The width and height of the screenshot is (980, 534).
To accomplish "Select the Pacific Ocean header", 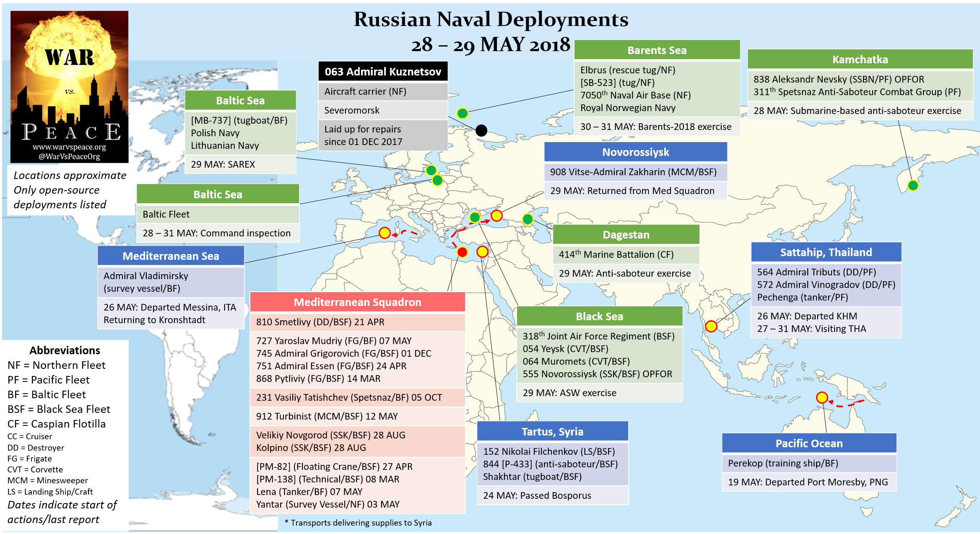I will click(809, 443).
